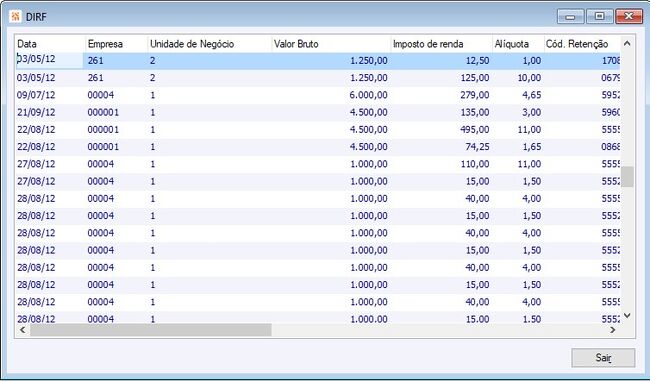Click date 22/08/12 in the 74,25 row
The image size is (650, 382).
point(36,147)
